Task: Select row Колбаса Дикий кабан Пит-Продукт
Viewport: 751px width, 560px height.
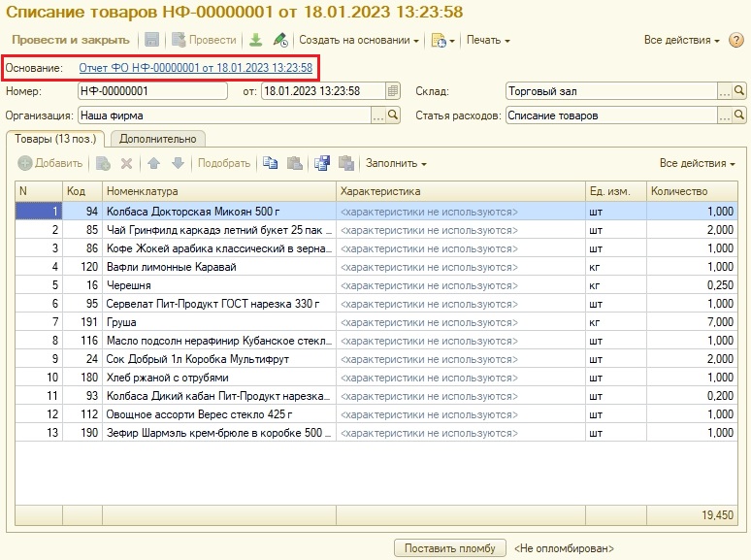Action: tap(375, 396)
